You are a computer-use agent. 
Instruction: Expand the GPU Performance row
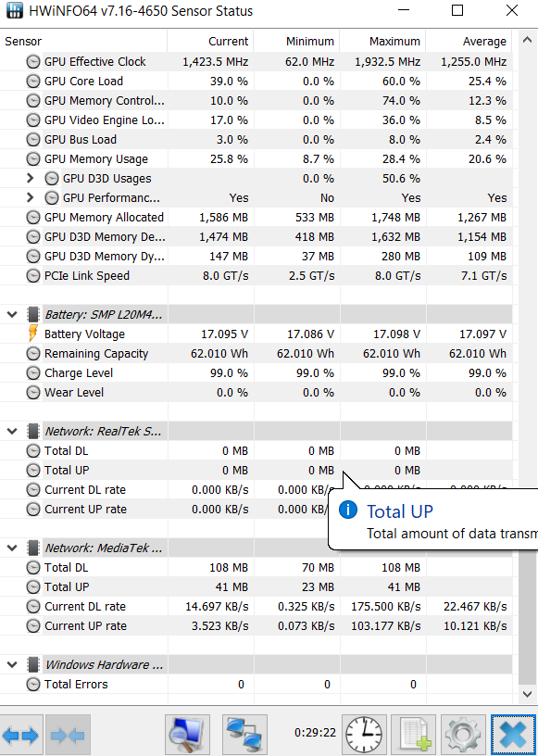pos(30,197)
